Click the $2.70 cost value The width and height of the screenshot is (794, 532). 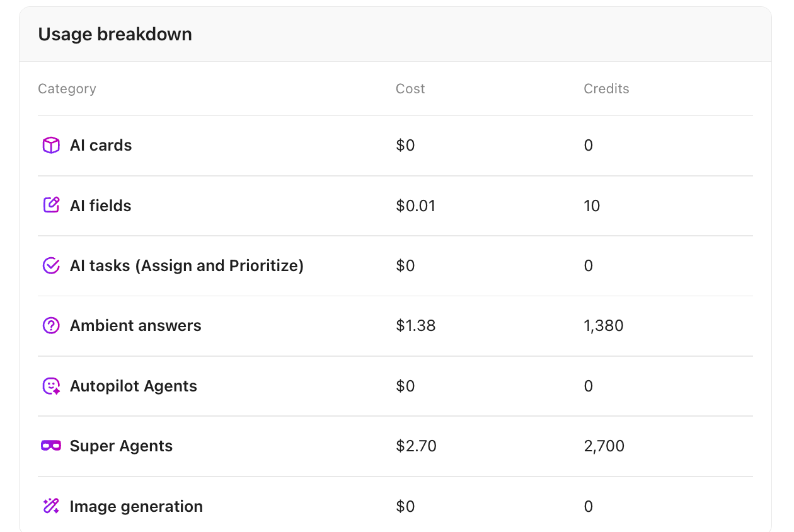point(416,446)
